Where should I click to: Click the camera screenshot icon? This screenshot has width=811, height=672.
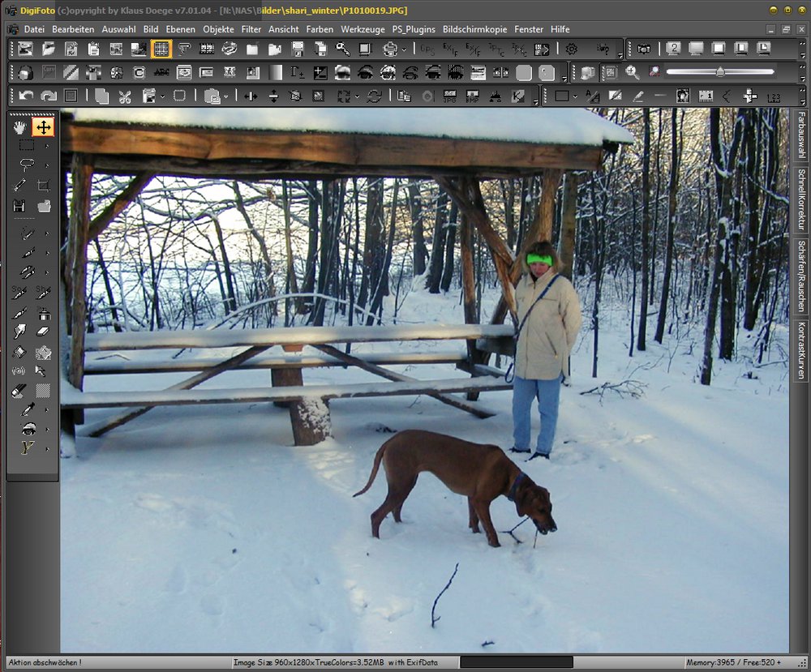point(643,49)
